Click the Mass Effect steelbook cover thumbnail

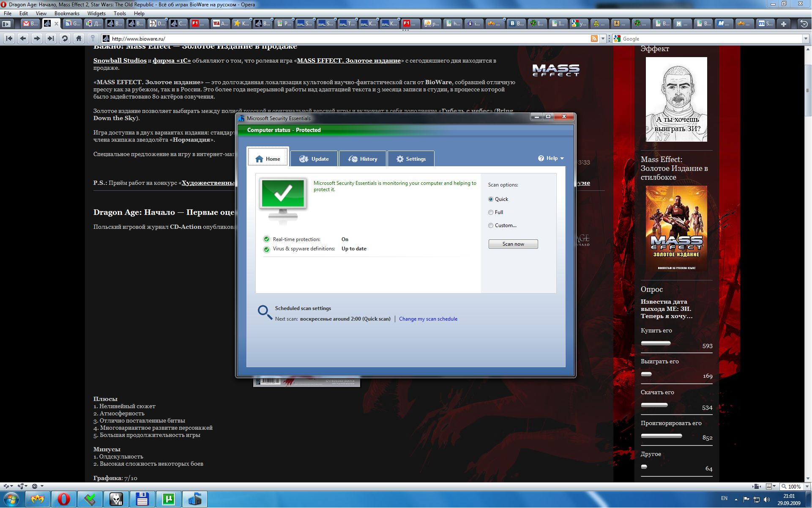676,228
